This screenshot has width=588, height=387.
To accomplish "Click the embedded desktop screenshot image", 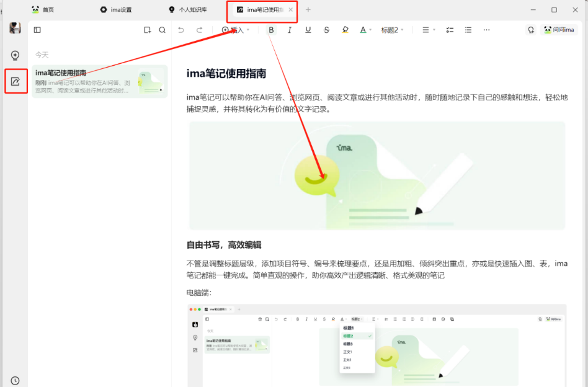I will coord(377,345).
